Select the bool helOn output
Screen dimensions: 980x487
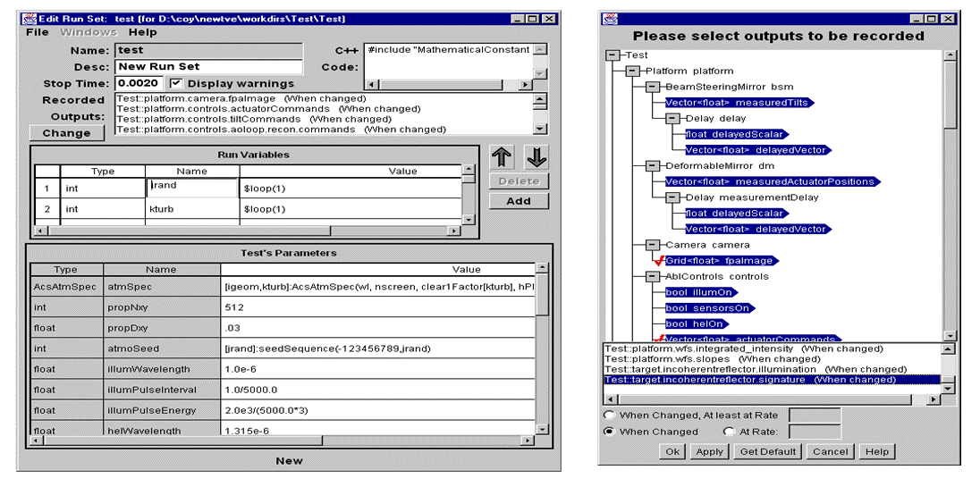pyautogui.click(x=697, y=323)
